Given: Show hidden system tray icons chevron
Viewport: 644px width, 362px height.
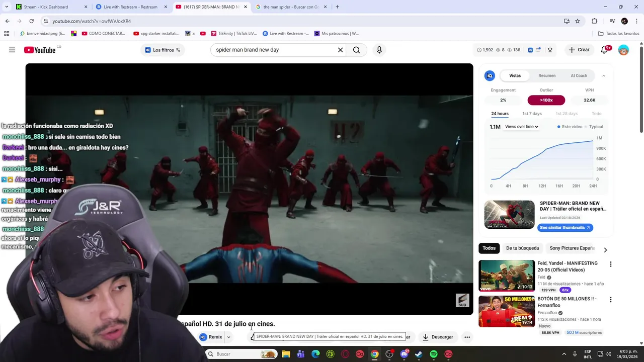Looking at the screenshot, I should click(x=564, y=354).
